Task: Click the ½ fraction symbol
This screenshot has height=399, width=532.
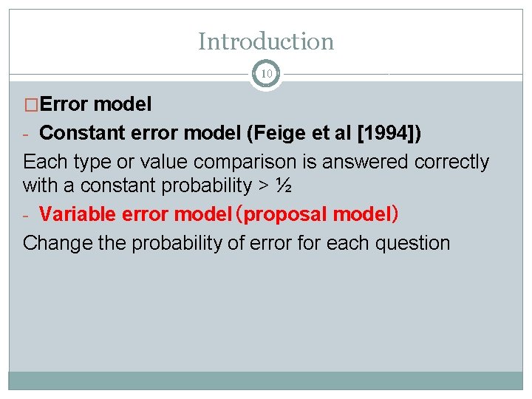Action: point(284,185)
